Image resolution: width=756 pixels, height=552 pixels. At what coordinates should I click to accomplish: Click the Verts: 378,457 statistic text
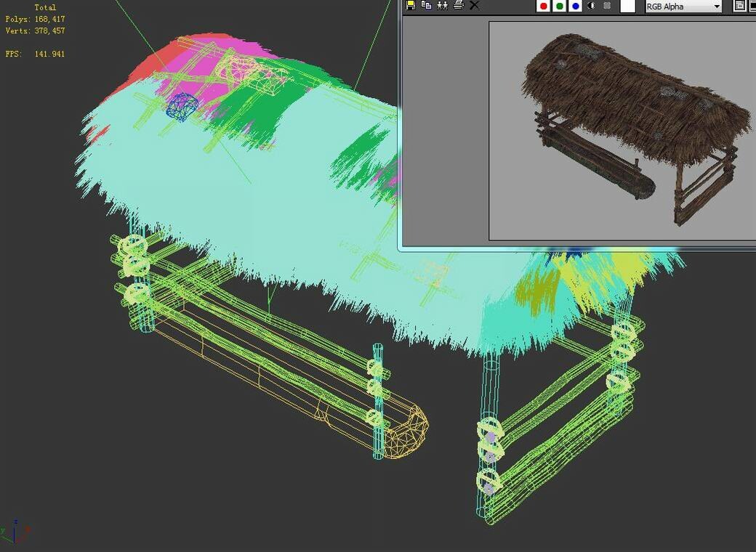coord(35,31)
